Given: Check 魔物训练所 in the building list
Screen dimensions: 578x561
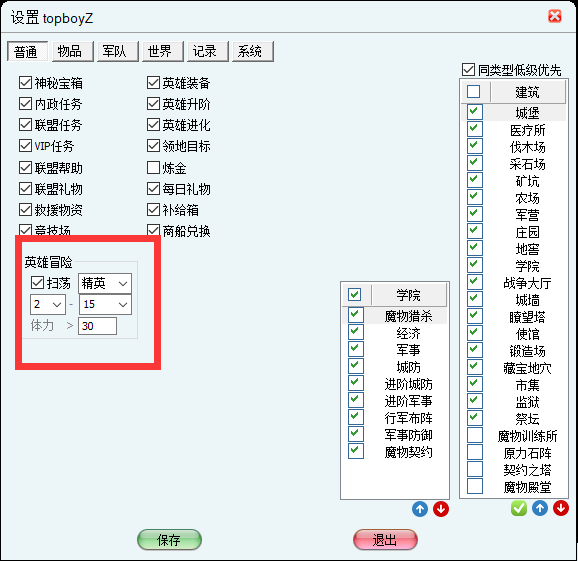Looking at the screenshot, I should (475, 435).
